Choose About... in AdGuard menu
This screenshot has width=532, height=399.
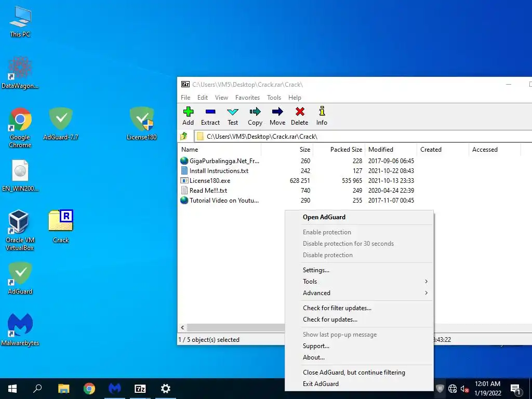360,357
